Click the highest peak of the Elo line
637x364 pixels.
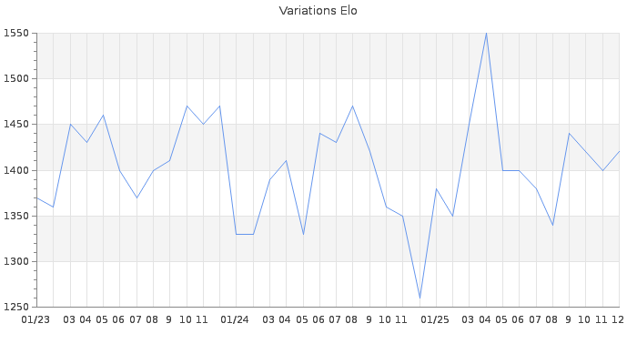(x=486, y=34)
